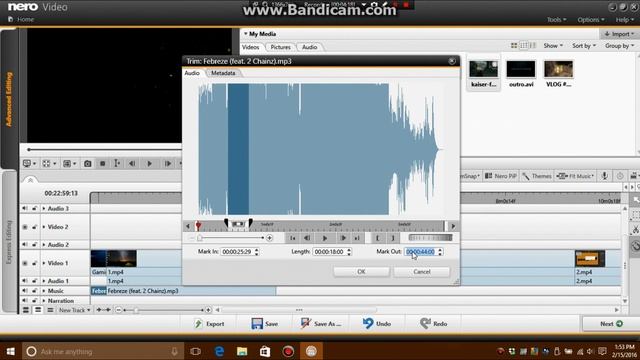Go to the Home menu item
This screenshot has height=360, width=640.
pos(21,19)
